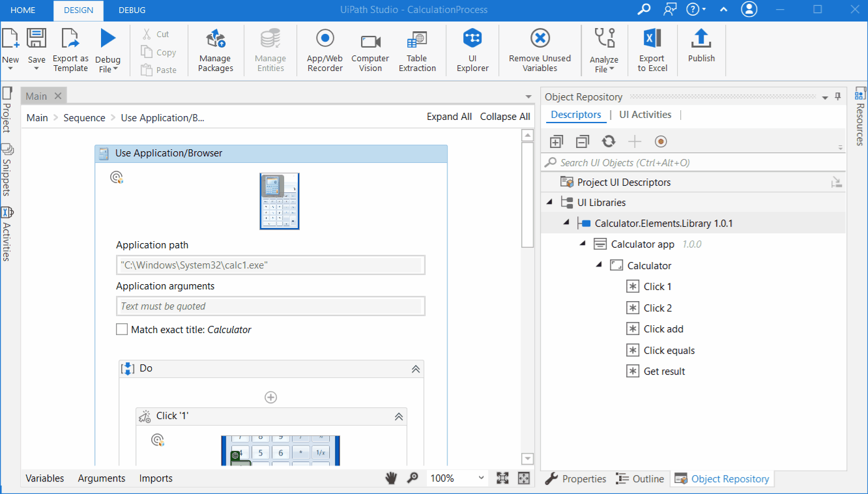
Task: Open the zoom level 100% dropdown
Action: [x=482, y=478]
